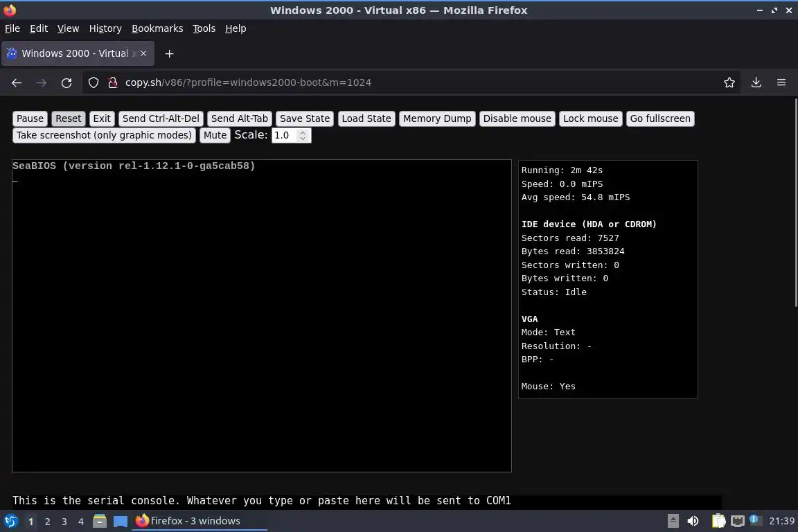Open the tracking protection shield icon
This screenshot has width=798, height=532.
[x=93, y=82]
